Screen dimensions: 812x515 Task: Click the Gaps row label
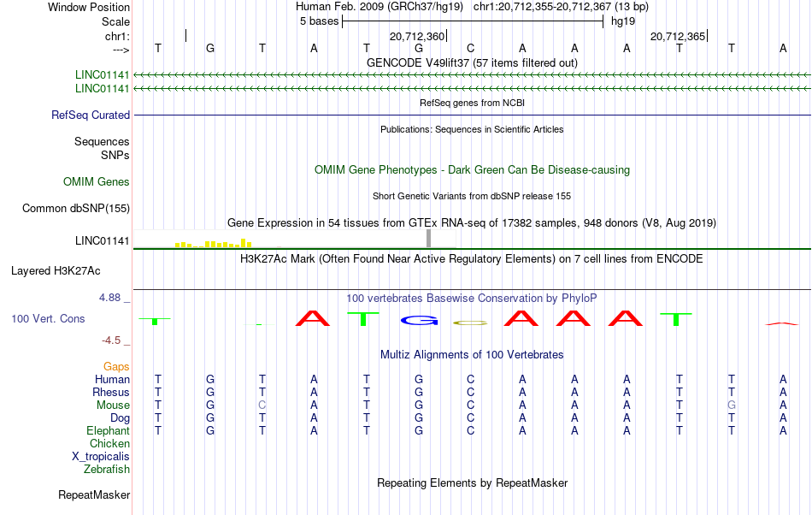pyautogui.click(x=116, y=367)
